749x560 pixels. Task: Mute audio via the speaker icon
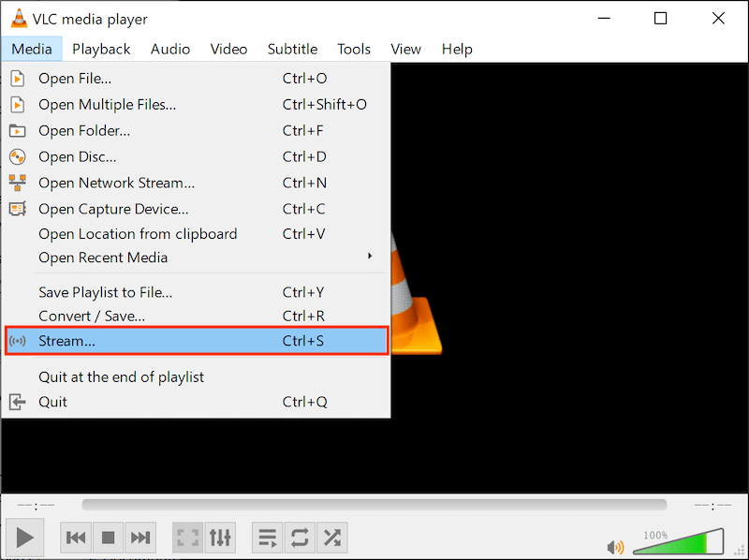(x=615, y=546)
